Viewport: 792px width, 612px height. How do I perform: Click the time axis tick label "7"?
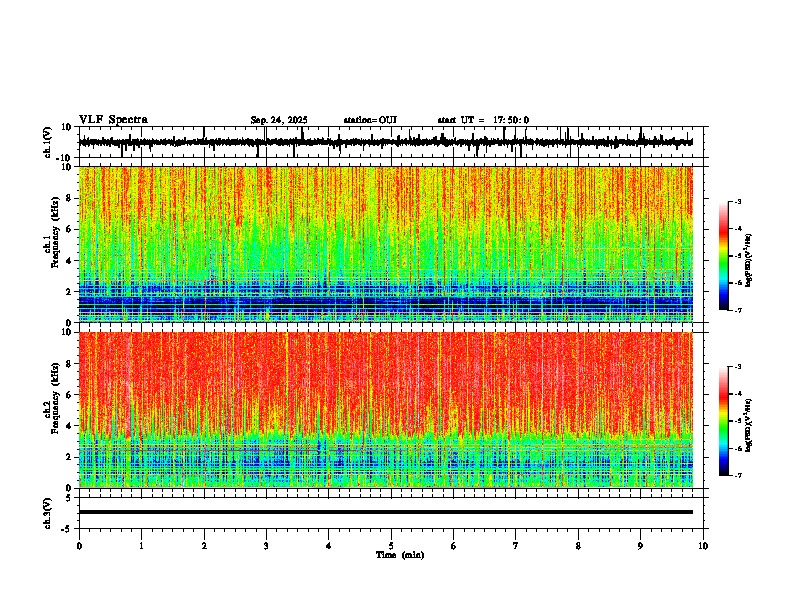(x=516, y=546)
